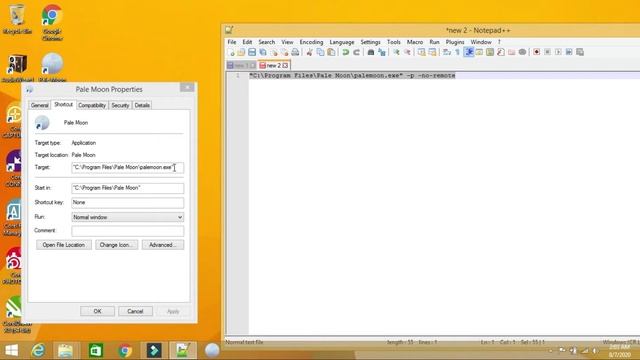The image size is (640, 360).
Task: Click the Close All toolbar icon
Action: click(x=284, y=52)
